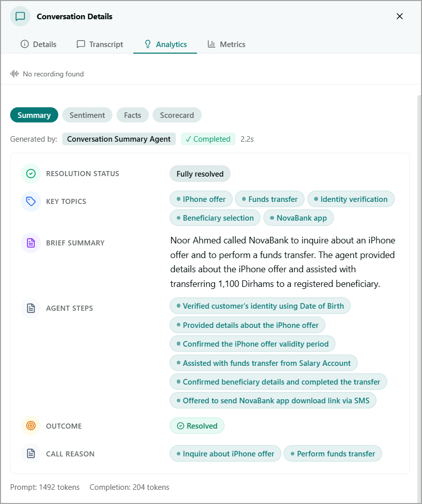
Task: Click the Brief Summary document icon
Action: click(x=31, y=243)
